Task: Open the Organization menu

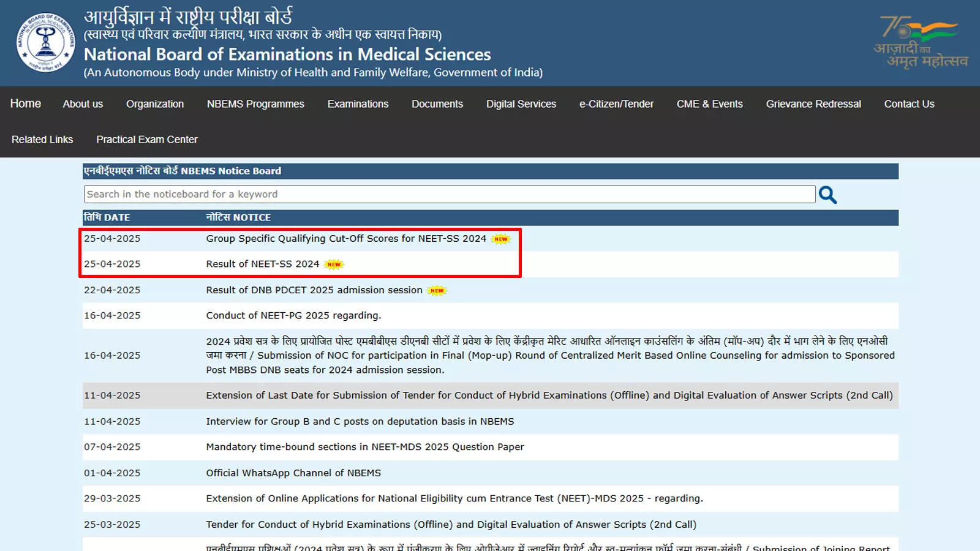Action: coord(155,104)
